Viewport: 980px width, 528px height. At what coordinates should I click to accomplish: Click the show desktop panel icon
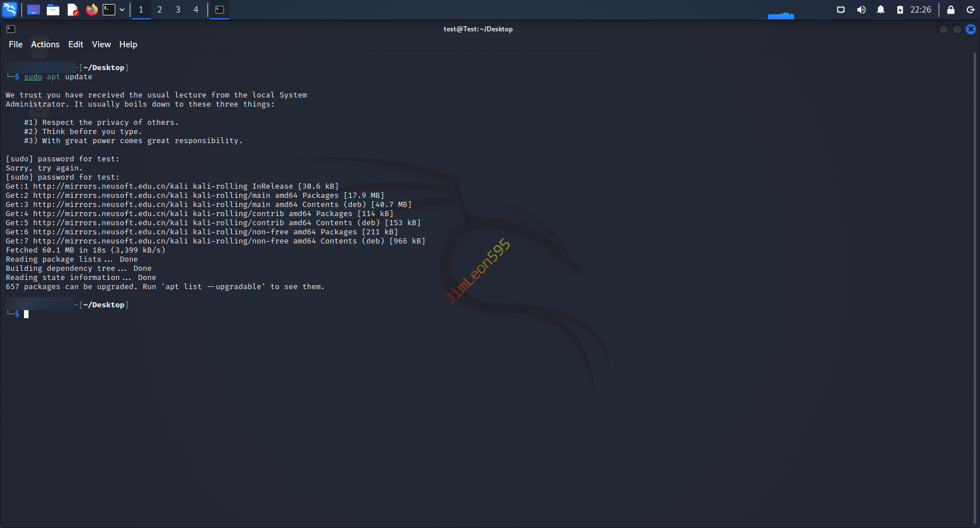coord(34,10)
